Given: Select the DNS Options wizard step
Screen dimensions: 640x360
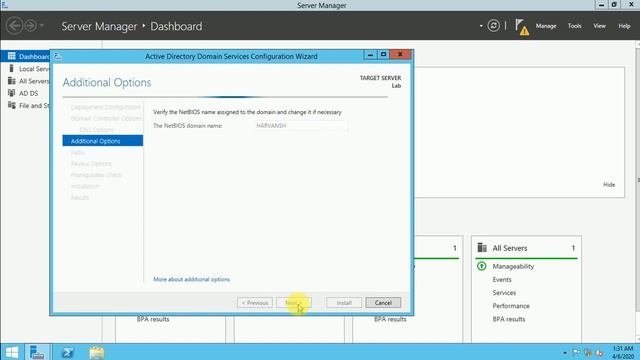Looking at the screenshot, I should tap(96, 130).
